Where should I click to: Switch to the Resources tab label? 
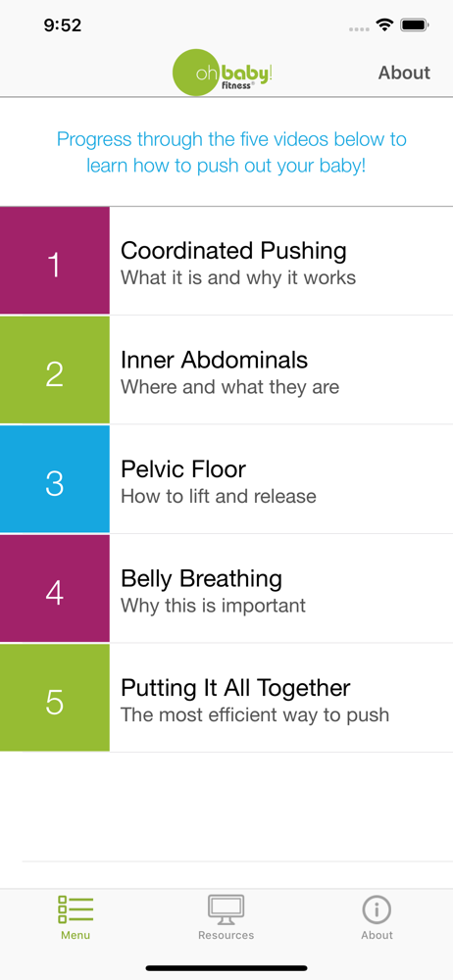tap(226, 936)
